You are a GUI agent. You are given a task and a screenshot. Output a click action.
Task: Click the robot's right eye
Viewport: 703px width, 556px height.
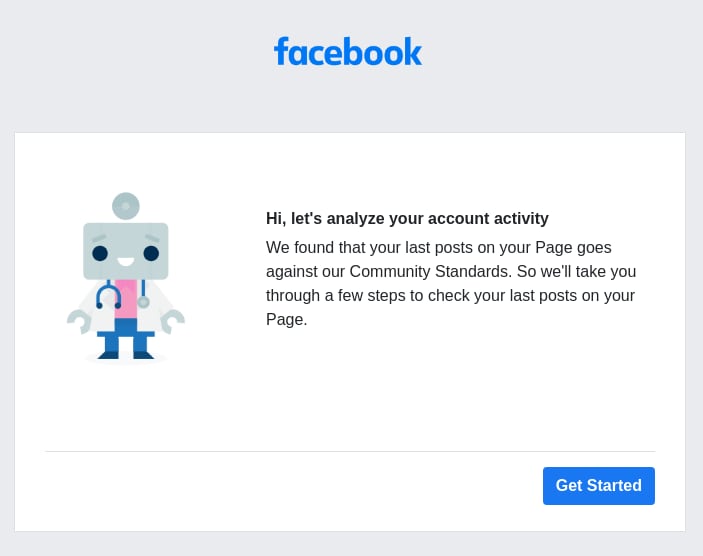pos(151,253)
